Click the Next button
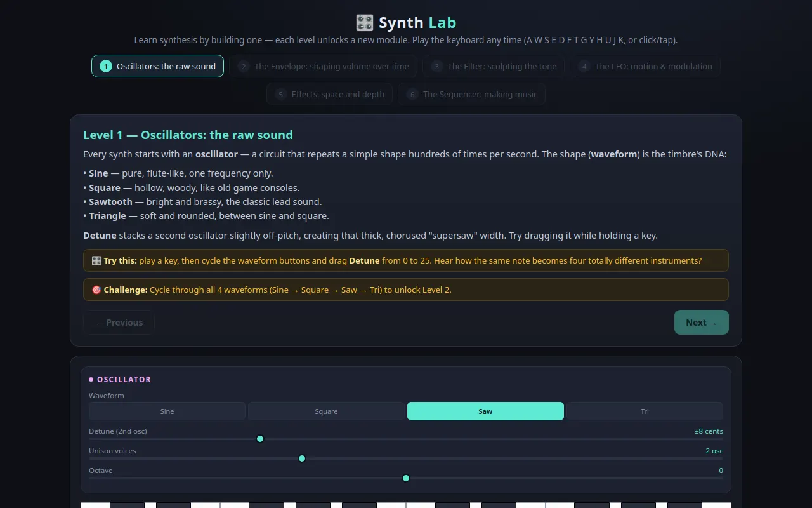Viewport: 812px width, 508px height. 702,323
